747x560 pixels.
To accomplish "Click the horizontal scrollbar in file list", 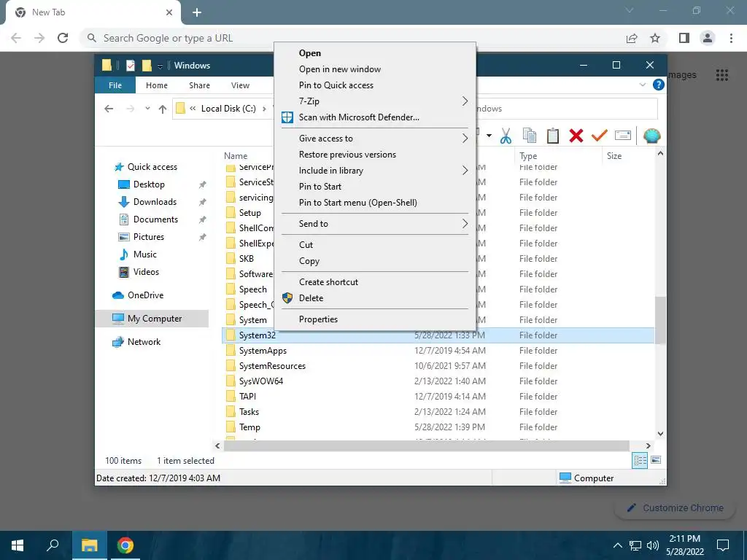I will click(426, 446).
